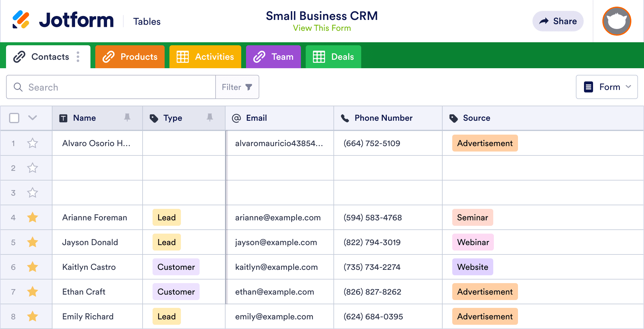Select arianne@example.com email cell
The width and height of the screenshot is (644, 329).
click(x=280, y=217)
